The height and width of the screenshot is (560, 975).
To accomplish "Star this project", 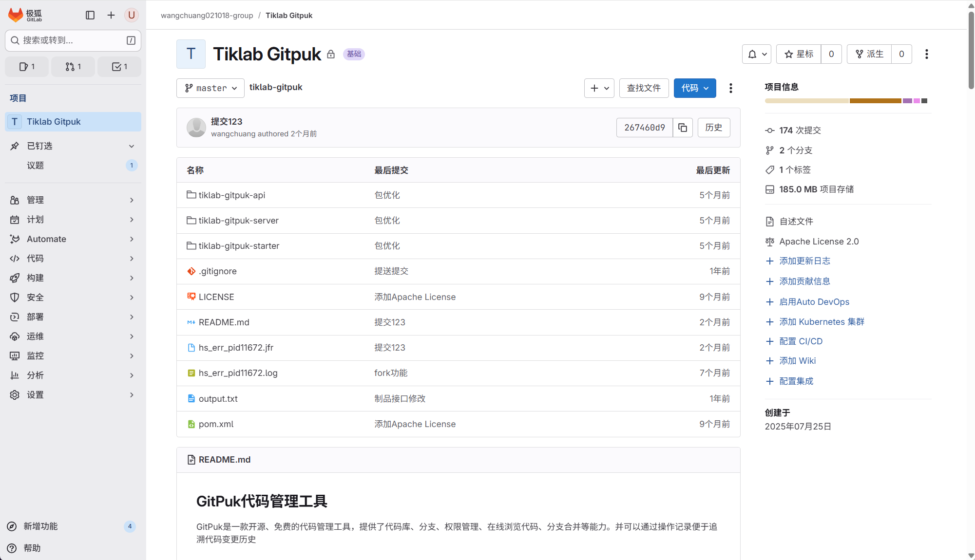I will pyautogui.click(x=799, y=54).
